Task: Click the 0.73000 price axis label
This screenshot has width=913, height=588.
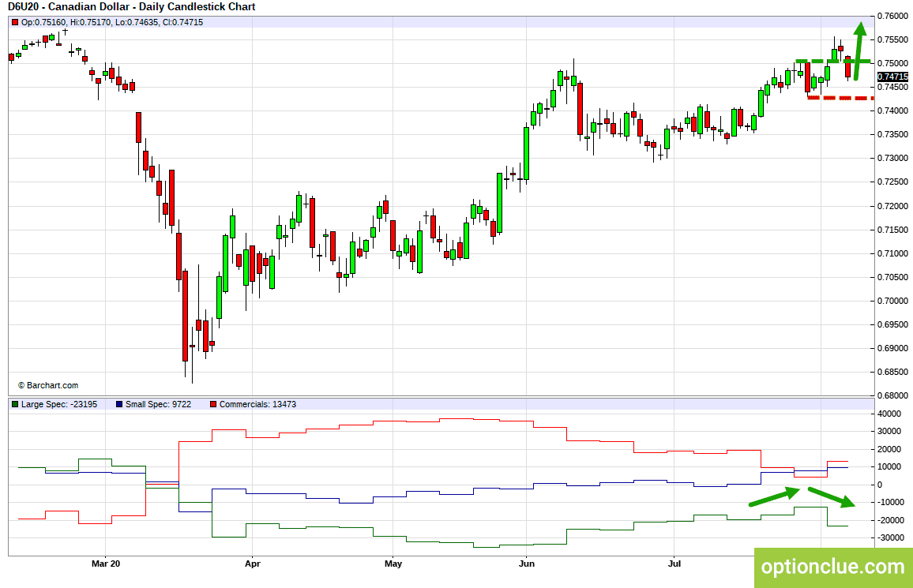Action: (892, 158)
